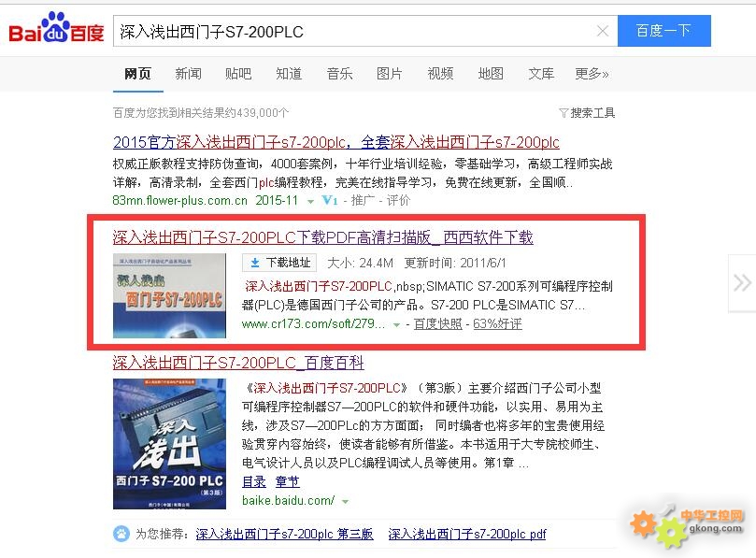
Task: Go to the 文库 tab
Action: 541,74
